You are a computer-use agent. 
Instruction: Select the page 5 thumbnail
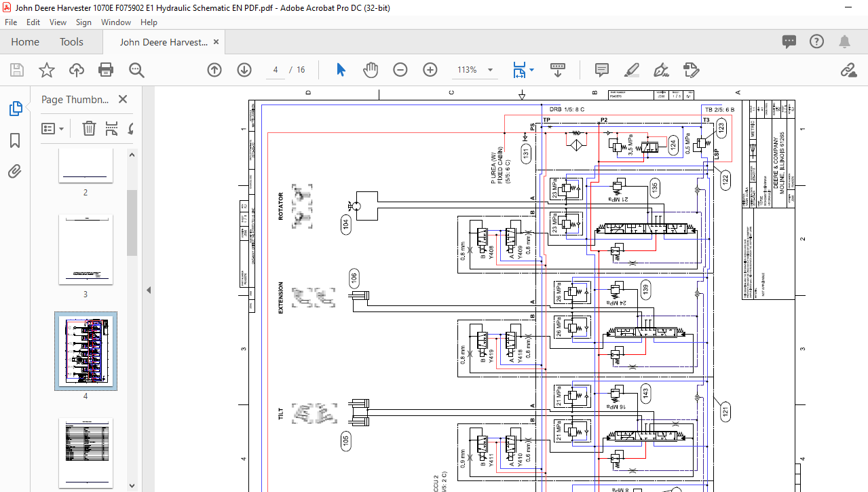(x=86, y=453)
